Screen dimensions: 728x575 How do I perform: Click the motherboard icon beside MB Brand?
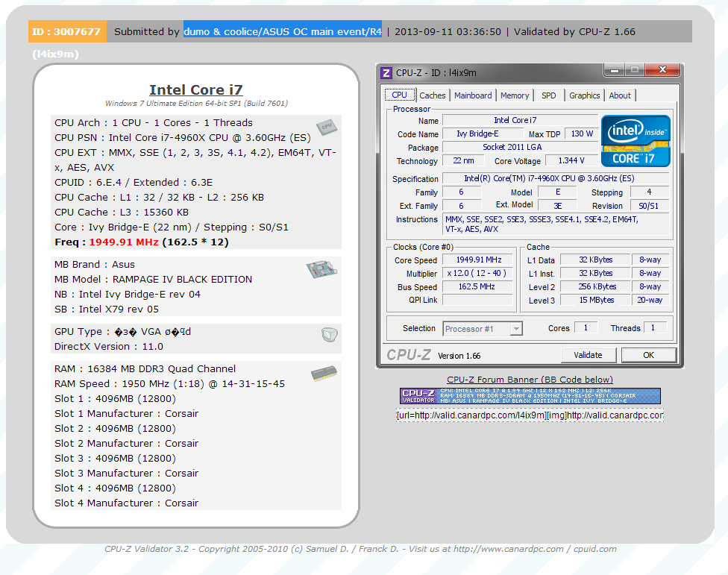(321, 269)
